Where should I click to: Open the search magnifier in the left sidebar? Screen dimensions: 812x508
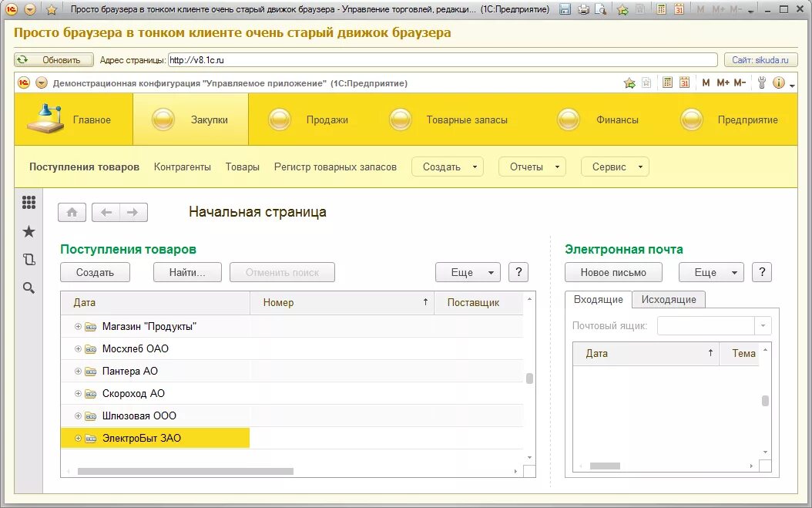point(29,288)
